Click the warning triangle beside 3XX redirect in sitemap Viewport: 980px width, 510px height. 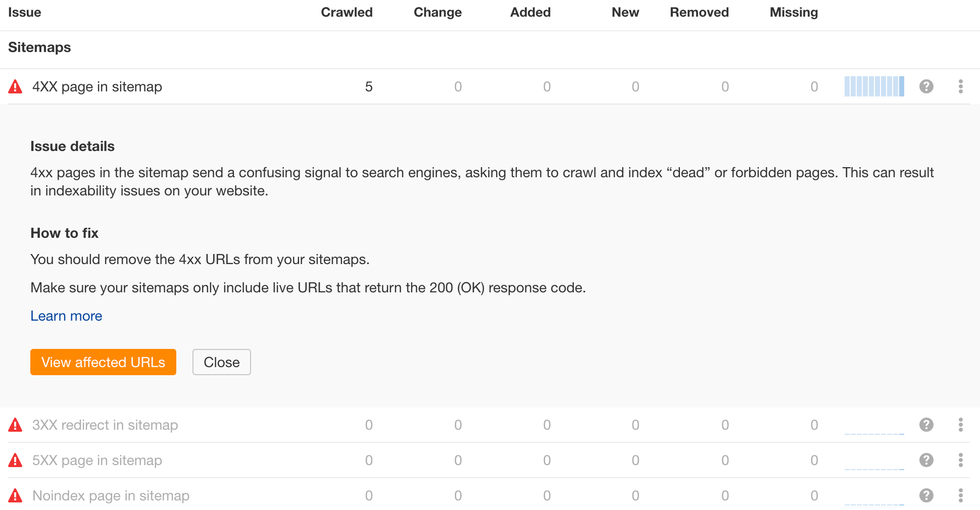(x=15, y=425)
